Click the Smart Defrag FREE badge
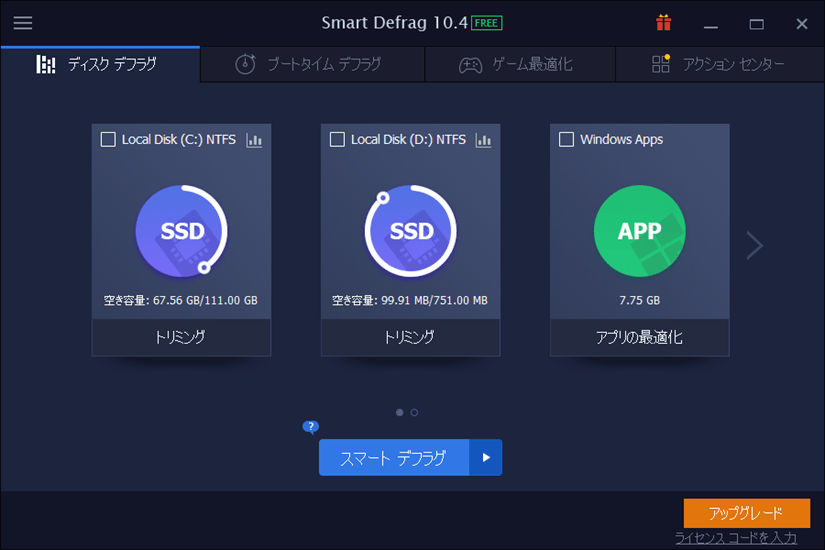This screenshot has height=550, width=825. [487, 23]
